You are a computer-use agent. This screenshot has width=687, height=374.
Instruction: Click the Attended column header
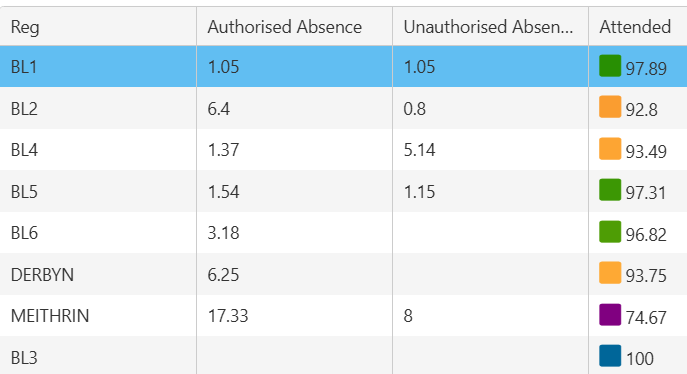pos(638,26)
